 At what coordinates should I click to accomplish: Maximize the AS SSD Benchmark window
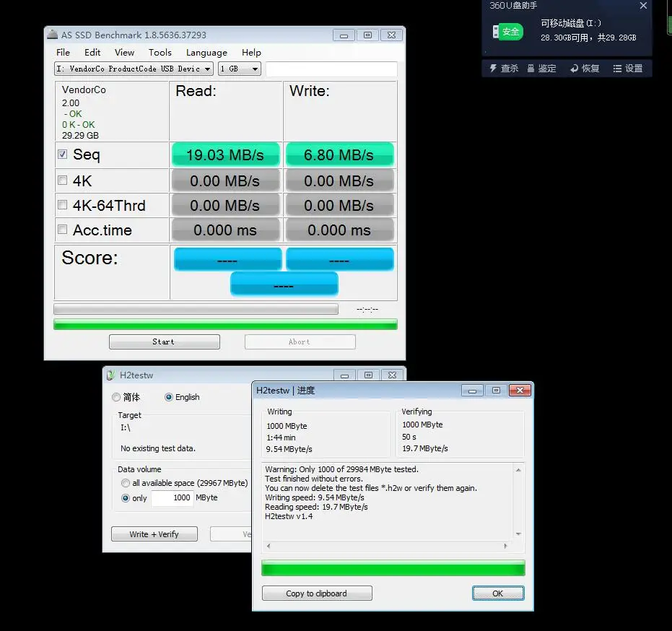tap(367, 35)
